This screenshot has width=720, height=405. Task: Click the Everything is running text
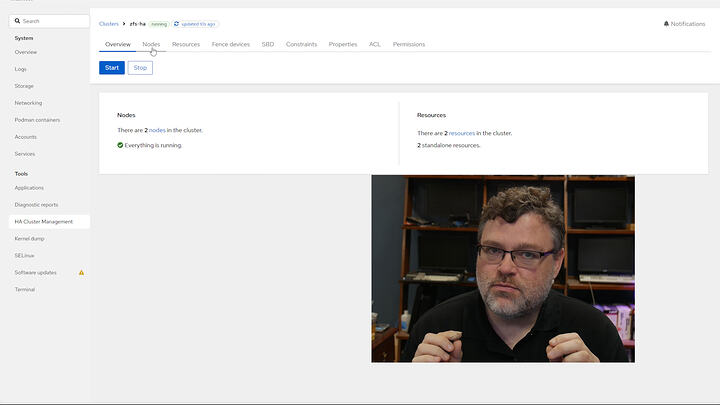[153, 145]
